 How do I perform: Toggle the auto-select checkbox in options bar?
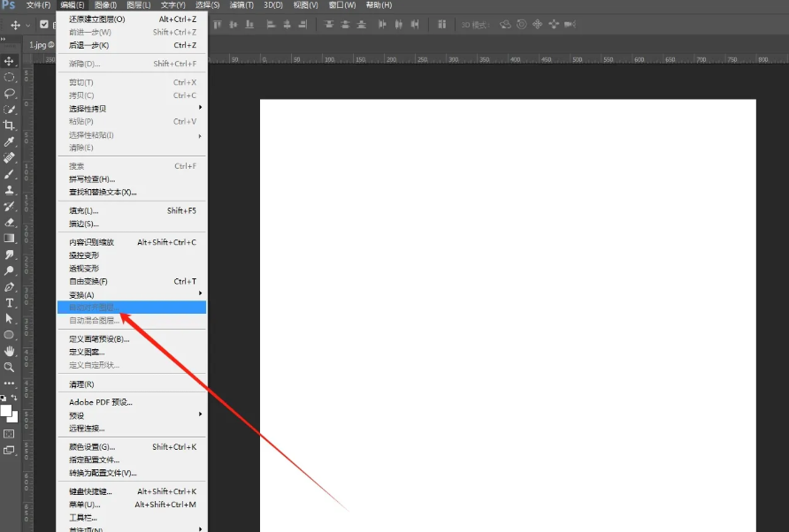(x=44, y=25)
